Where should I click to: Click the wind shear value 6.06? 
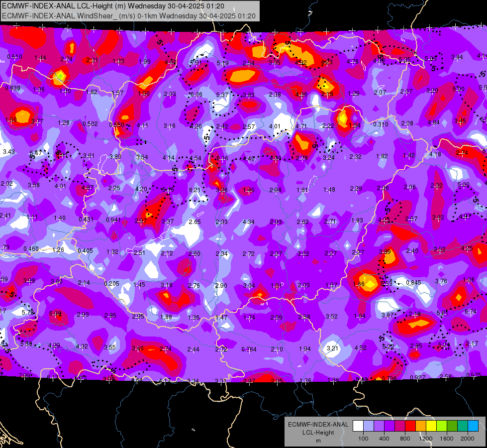point(196,94)
